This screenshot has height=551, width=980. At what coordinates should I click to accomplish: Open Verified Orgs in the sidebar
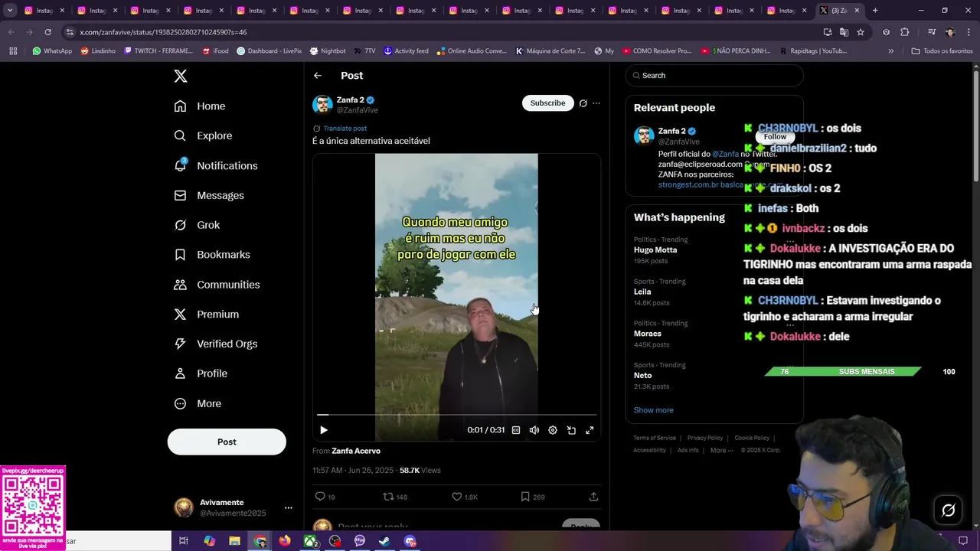pos(215,344)
